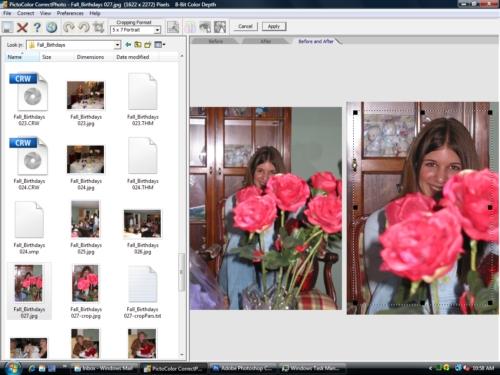Click the globe web icon

(52, 27)
